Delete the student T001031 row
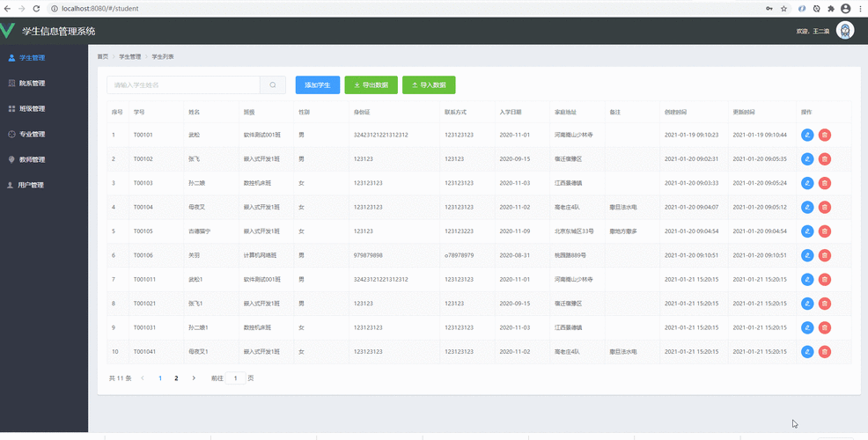Screen dimensions: 868x440 (824, 327)
